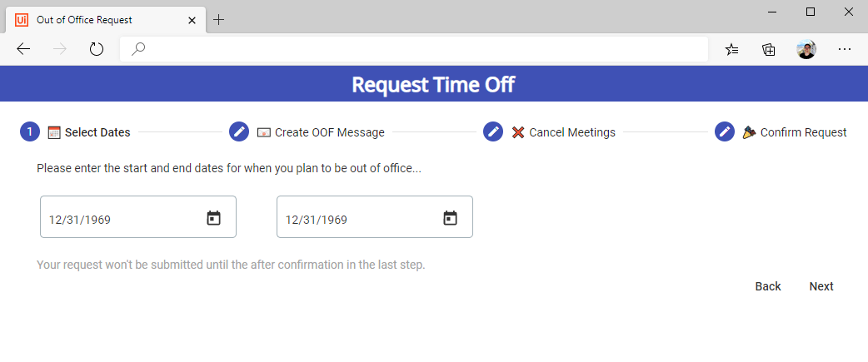Click the Cancel Meetings pencil step icon
The height and width of the screenshot is (362, 868).
click(493, 132)
